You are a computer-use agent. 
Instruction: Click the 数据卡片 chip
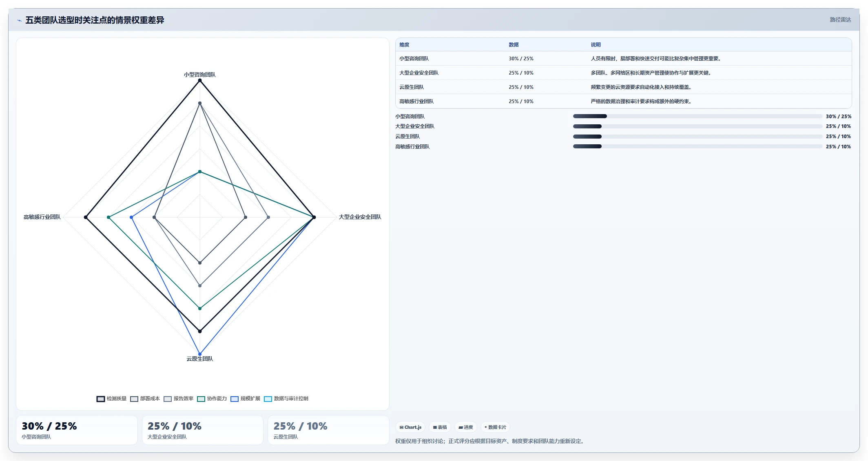[x=495, y=427]
